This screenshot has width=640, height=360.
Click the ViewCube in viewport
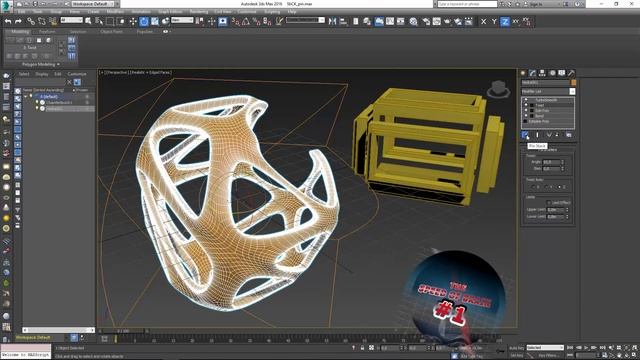pyautogui.click(x=498, y=89)
